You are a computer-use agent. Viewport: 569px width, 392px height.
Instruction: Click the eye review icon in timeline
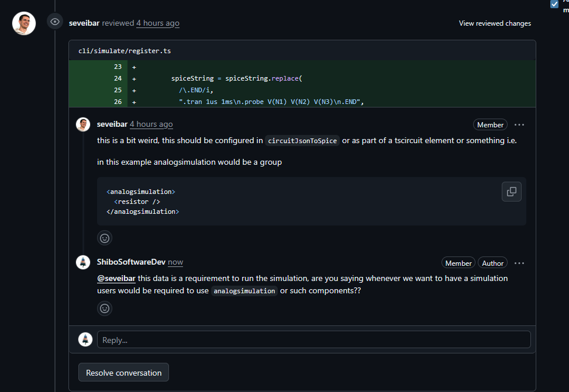[55, 22]
